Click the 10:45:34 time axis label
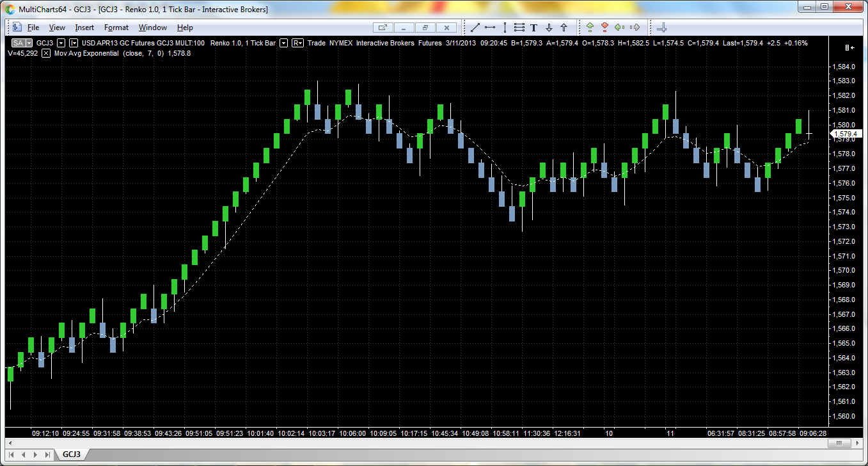 point(445,433)
